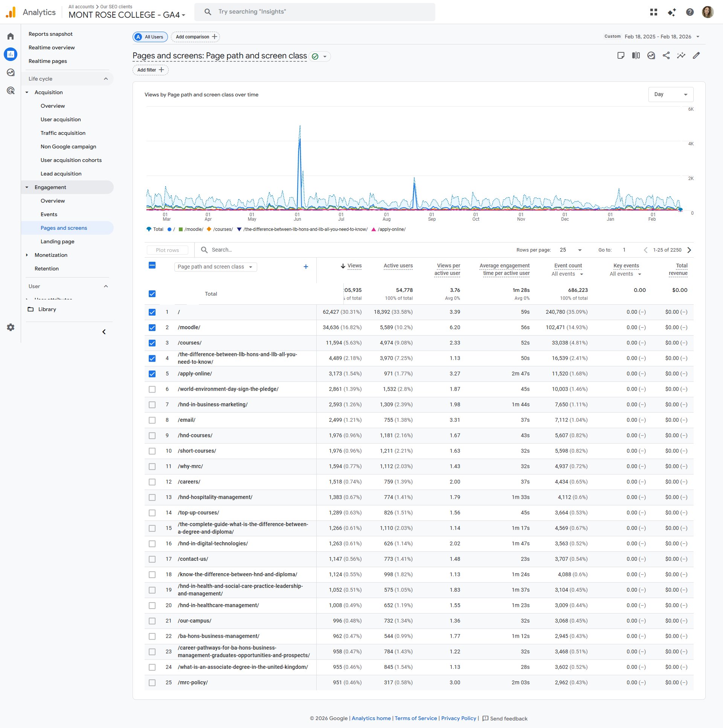The image size is (723, 728).
Task: Open the comparison builder icon next to the pencil
Action: point(681,55)
